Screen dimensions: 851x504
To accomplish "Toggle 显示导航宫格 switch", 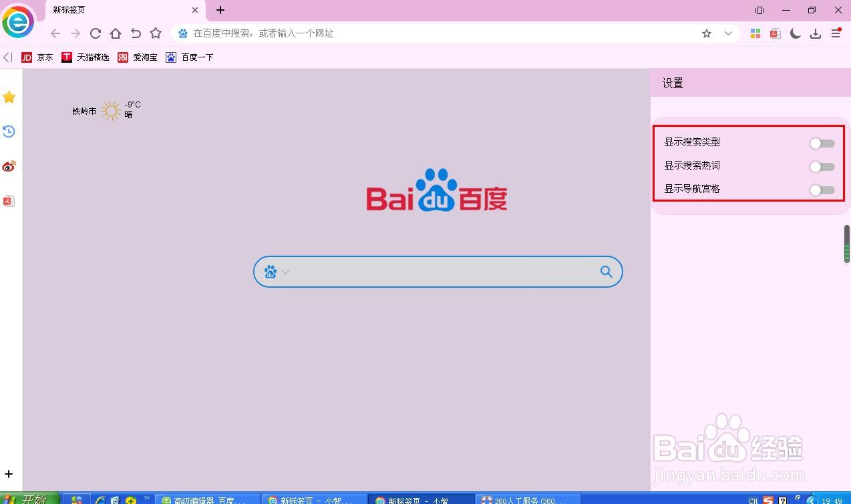I will [822, 190].
